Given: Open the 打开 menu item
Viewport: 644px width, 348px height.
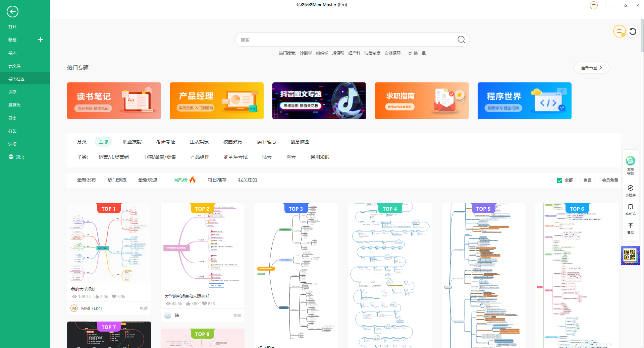Looking at the screenshot, I should click(12, 26).
